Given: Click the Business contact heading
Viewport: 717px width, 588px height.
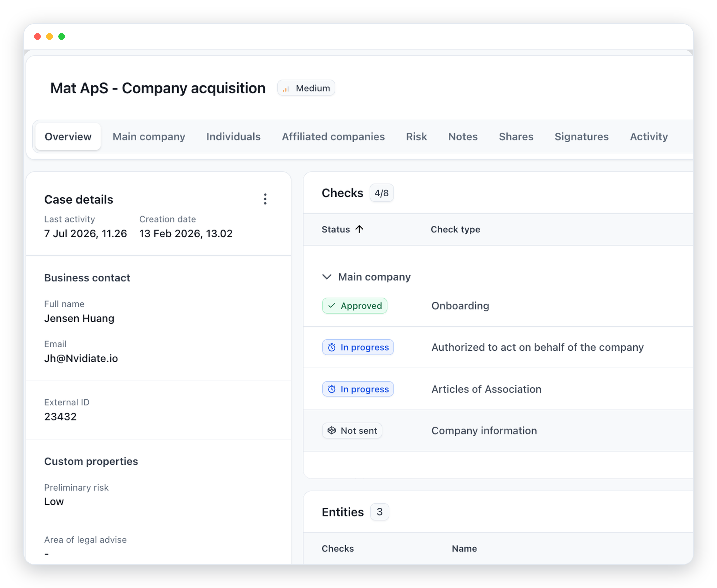Looking at the screenshot, I should pos(87,278).
